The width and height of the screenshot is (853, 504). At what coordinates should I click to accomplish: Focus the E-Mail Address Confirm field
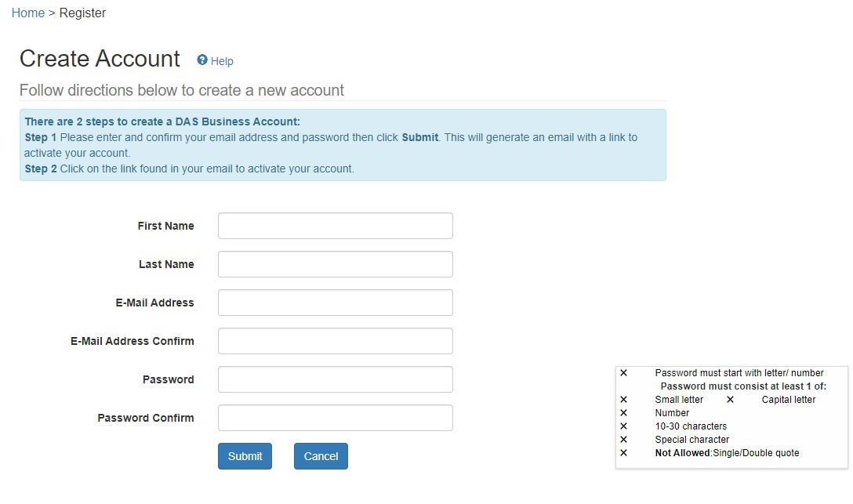pos(335,341)
